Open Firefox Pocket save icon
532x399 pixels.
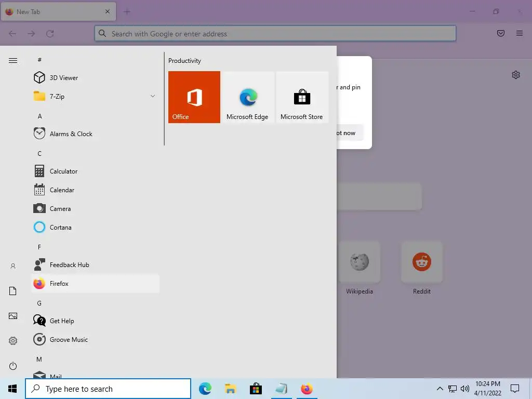500,33
